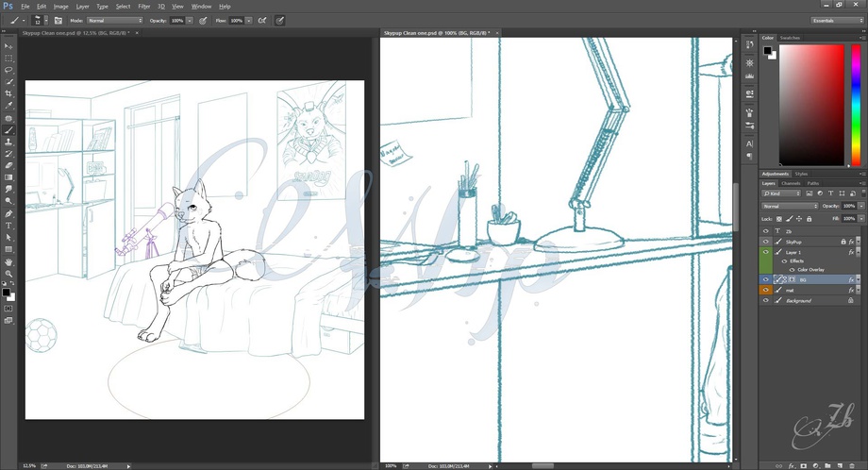868x470 pixels.
Task: Select the Move tool
Action: 8,46
